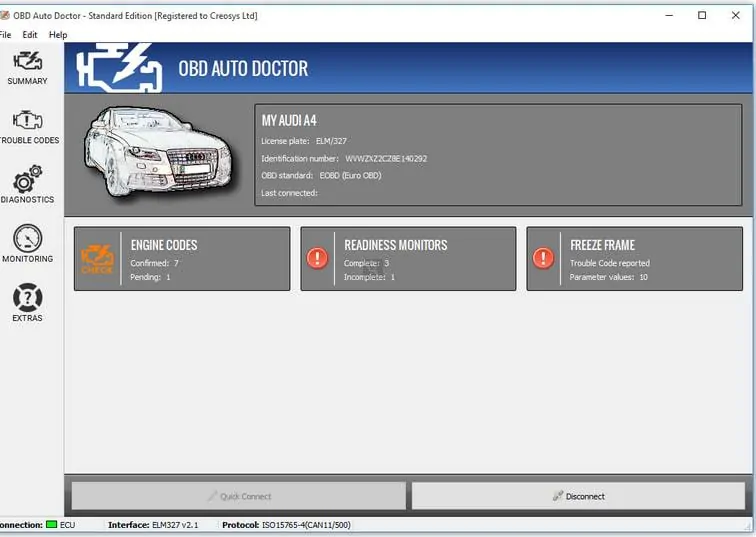Click license plate value ELM/327
This screenshot has width=756, height=537.
[x=331, y=141]
